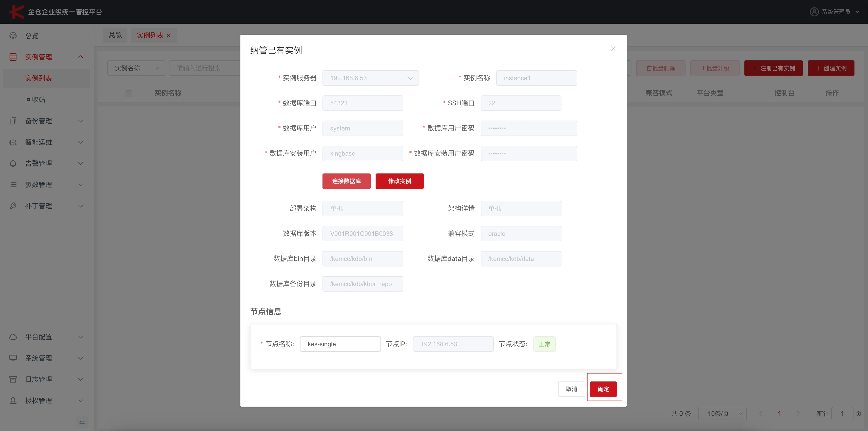Confirm with the 确定 button
Viewport: 868px width, 431px height.
(603, 389)
